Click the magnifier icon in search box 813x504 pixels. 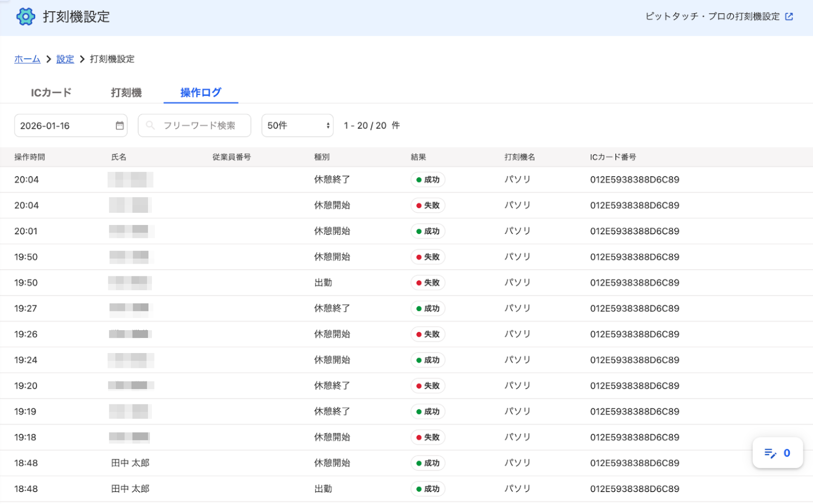pos(150,125)
